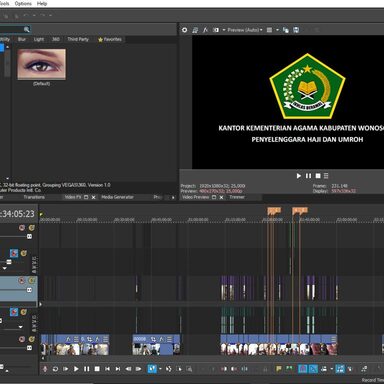Select the Blur FX category

(22, 39)
